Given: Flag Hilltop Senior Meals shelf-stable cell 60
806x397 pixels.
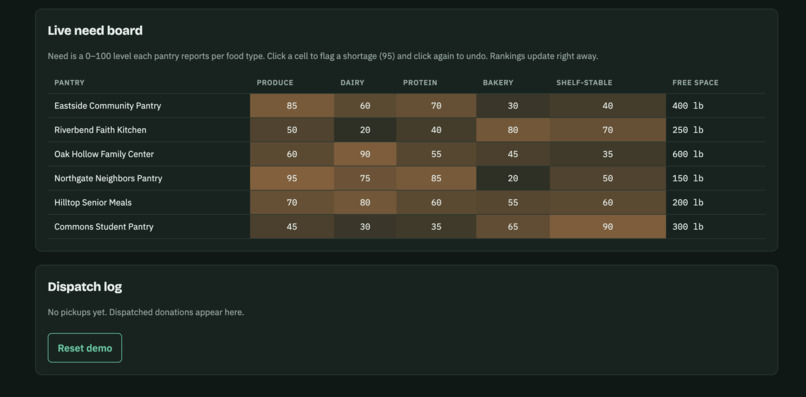Looking at the screenshot, I should point(608,203).
